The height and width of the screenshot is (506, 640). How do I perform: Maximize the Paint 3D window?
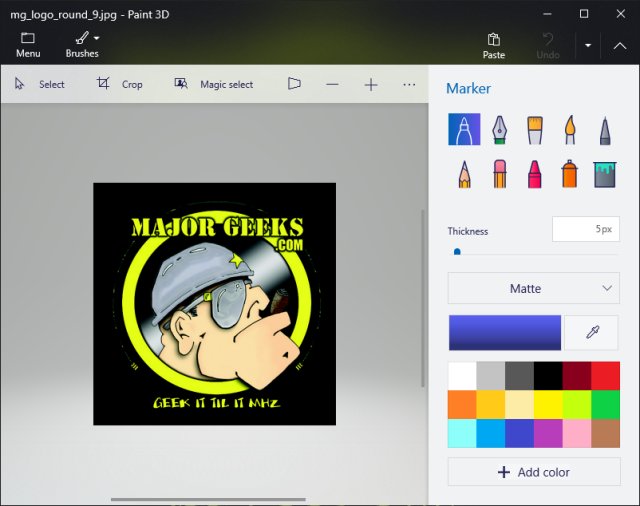(x=584, y=14)
